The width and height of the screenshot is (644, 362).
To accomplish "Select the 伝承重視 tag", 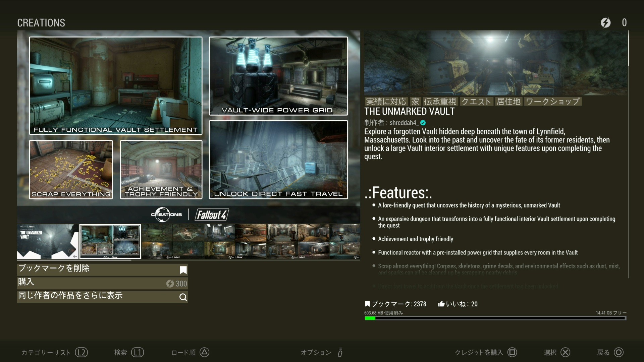I will tap(440, 101).
